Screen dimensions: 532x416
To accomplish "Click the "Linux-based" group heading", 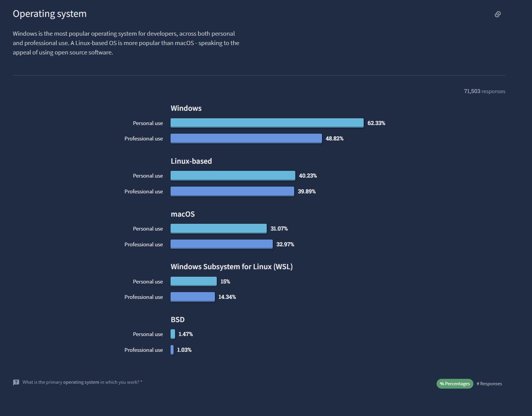I will coord(191,161).
